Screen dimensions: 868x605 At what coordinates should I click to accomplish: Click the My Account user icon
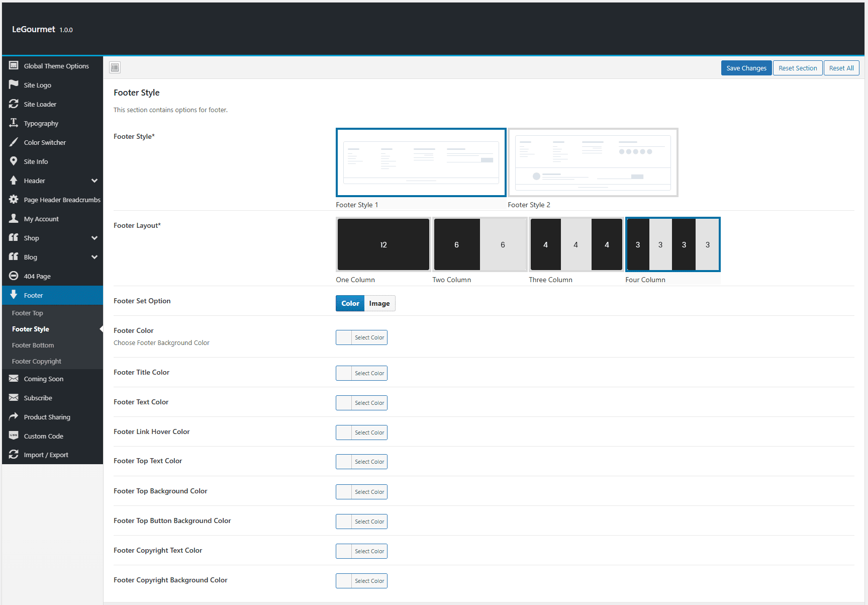(14, 218)
